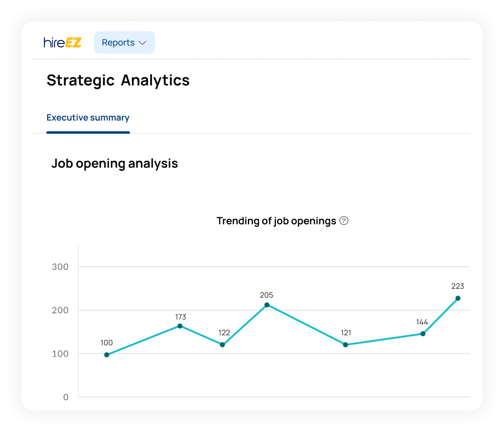504x432 pixels.
Task: Click the Trending of job openings chart title
Action: click(276, 221)
